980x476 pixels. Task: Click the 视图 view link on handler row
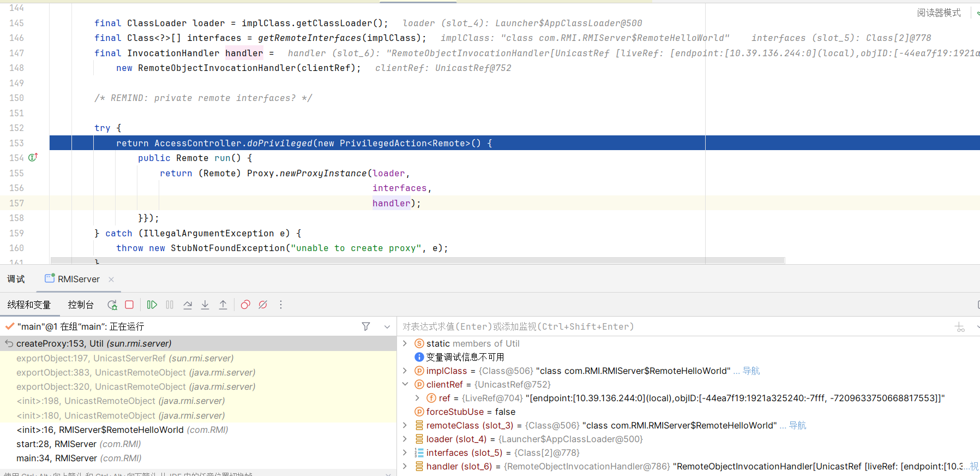[x=974, y=466]
